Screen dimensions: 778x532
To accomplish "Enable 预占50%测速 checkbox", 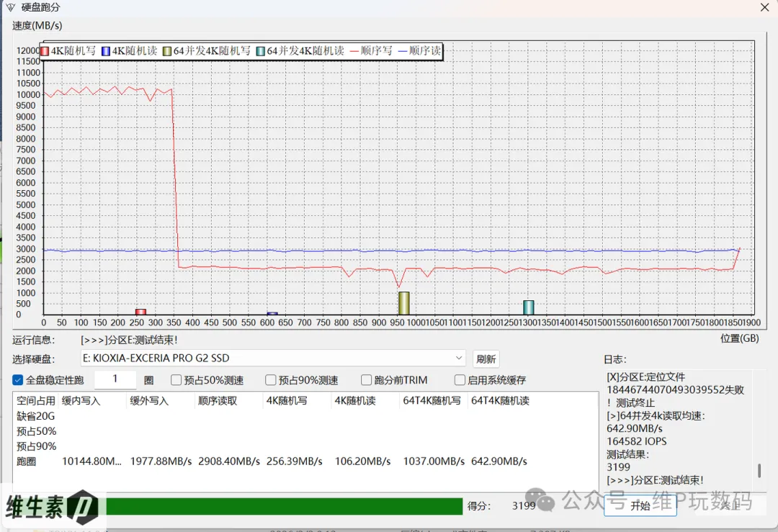I will point(176,380).
